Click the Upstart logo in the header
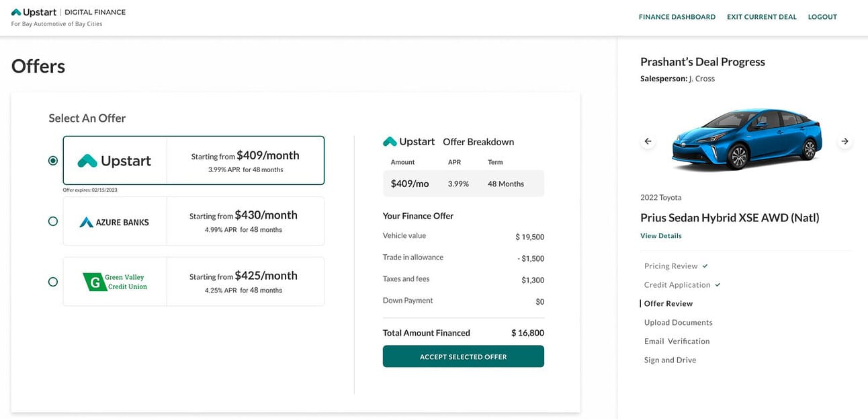 35,12
